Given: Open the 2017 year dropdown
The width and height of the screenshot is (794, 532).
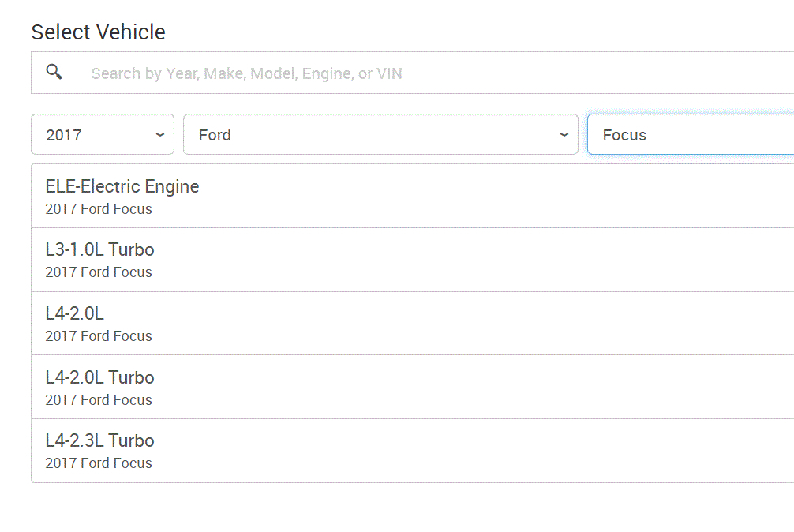Looking at the screenshot, I should (x=102, y=135).
